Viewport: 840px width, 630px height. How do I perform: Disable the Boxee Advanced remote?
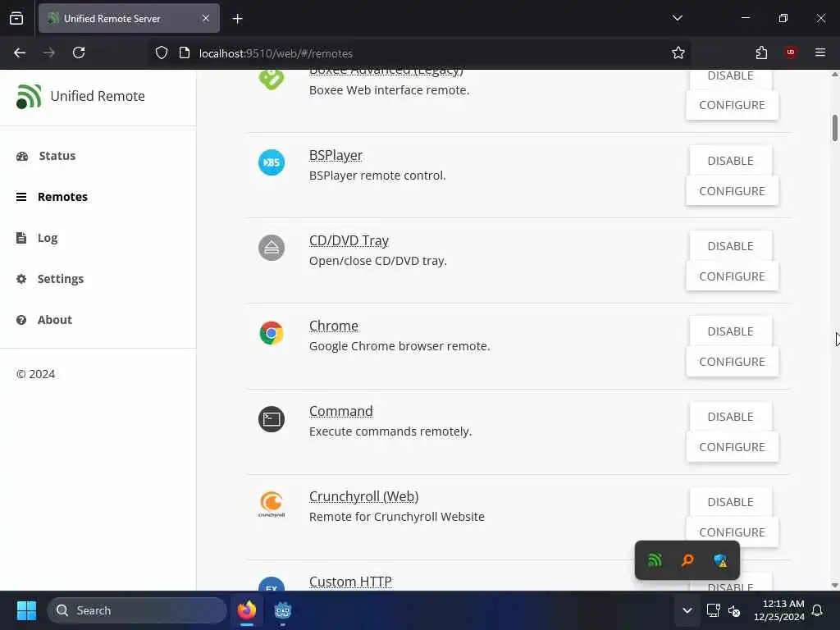coord(730,78)
